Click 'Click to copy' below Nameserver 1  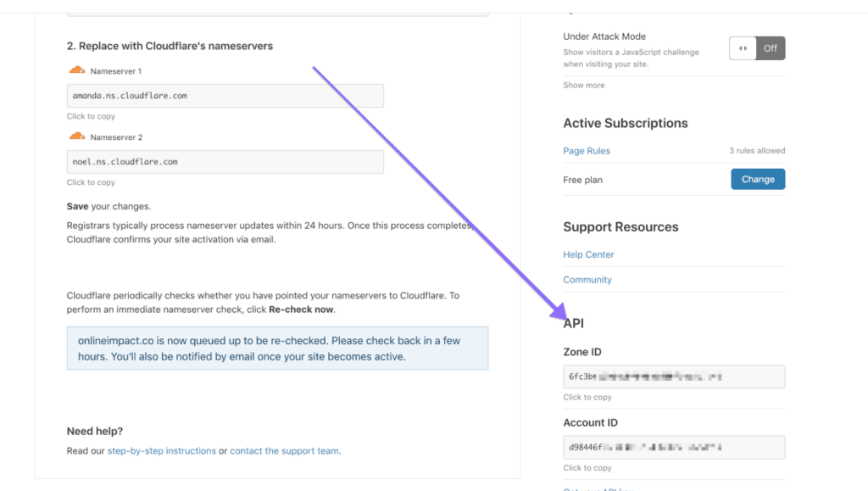(91, 116)
